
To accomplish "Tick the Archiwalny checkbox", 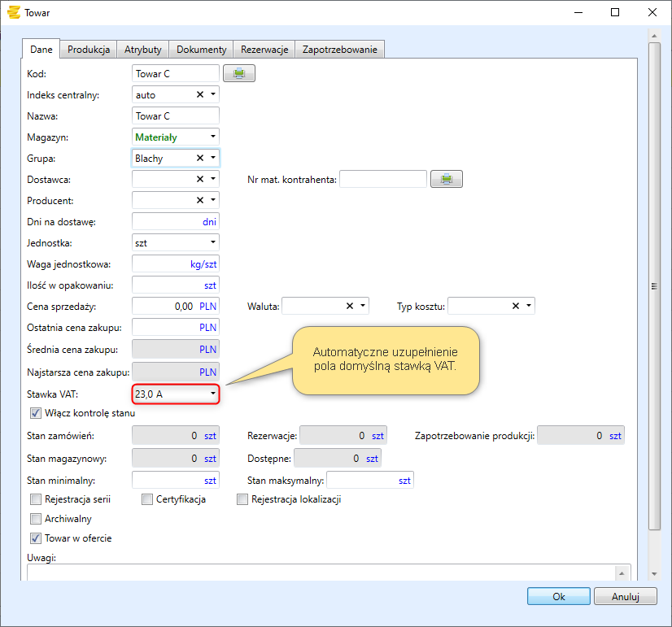I will click(x=36, y=519).
